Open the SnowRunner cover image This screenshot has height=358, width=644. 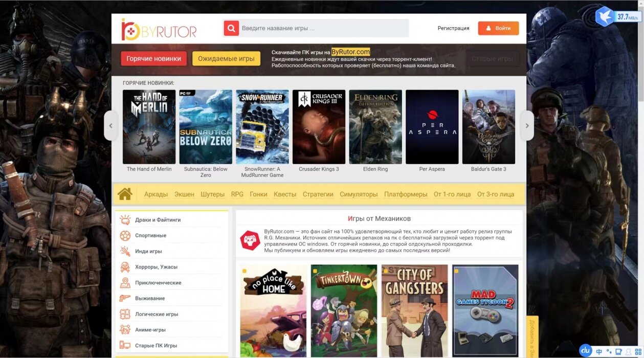(x=262, y=127)
